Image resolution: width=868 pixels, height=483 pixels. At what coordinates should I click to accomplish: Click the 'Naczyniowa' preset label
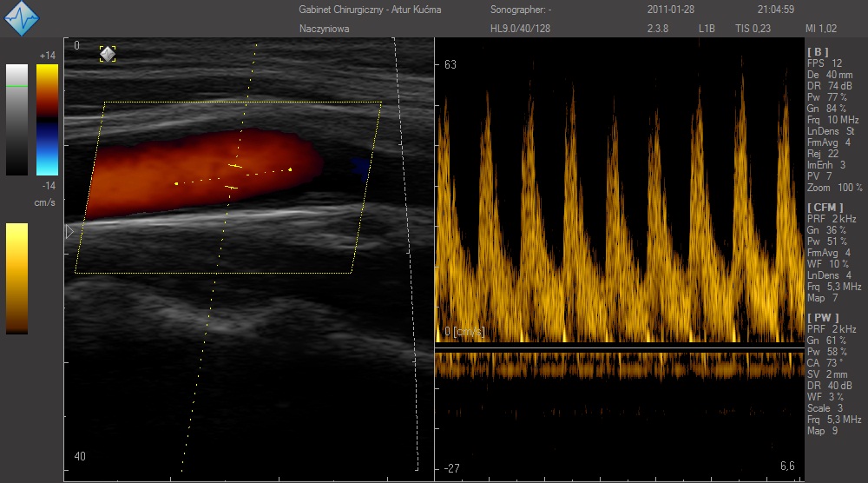click(x=324, y=29)
